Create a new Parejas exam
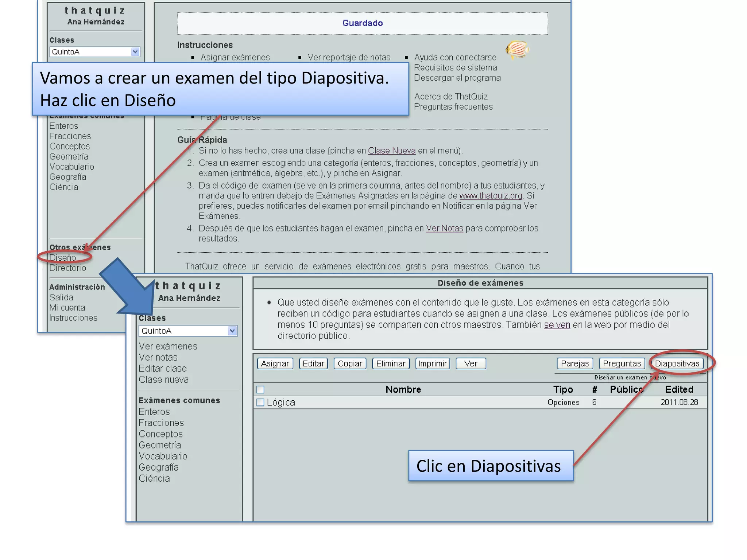747x560 pixels. (x=575, y=363)
